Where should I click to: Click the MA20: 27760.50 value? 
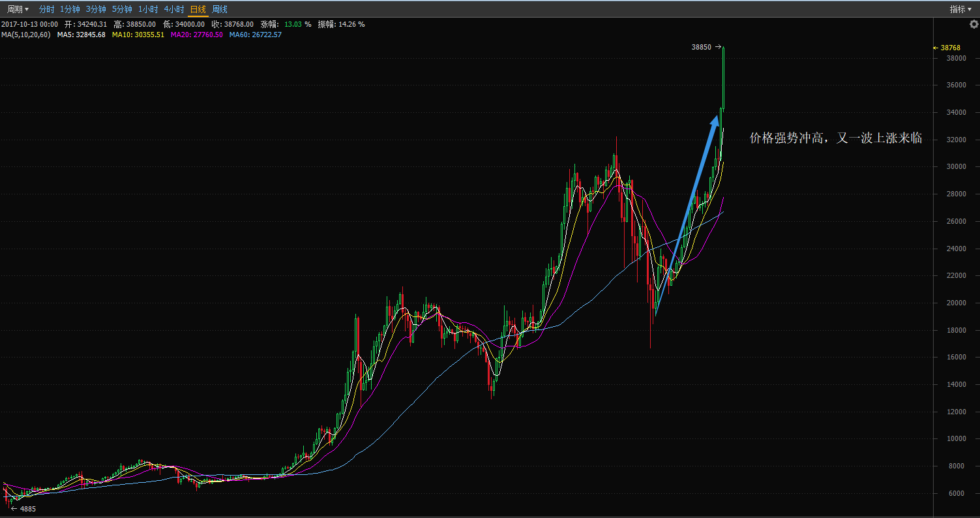197,35
